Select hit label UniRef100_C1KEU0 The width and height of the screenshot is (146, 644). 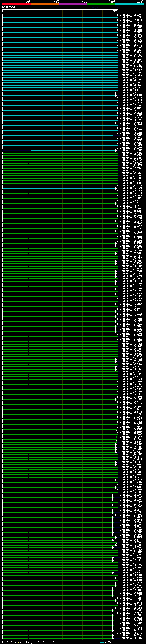[131, 115]
